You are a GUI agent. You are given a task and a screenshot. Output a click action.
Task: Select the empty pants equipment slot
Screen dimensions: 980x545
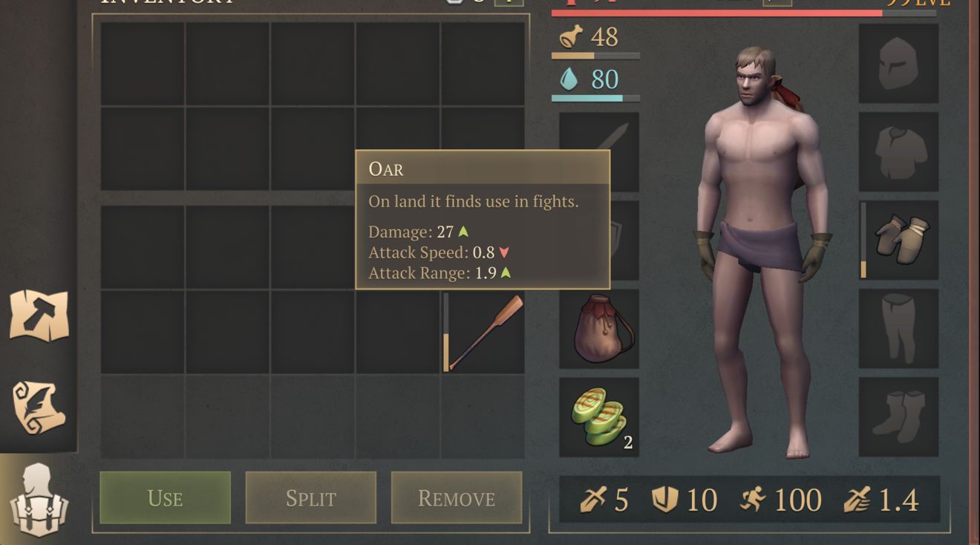coord(898,328)
